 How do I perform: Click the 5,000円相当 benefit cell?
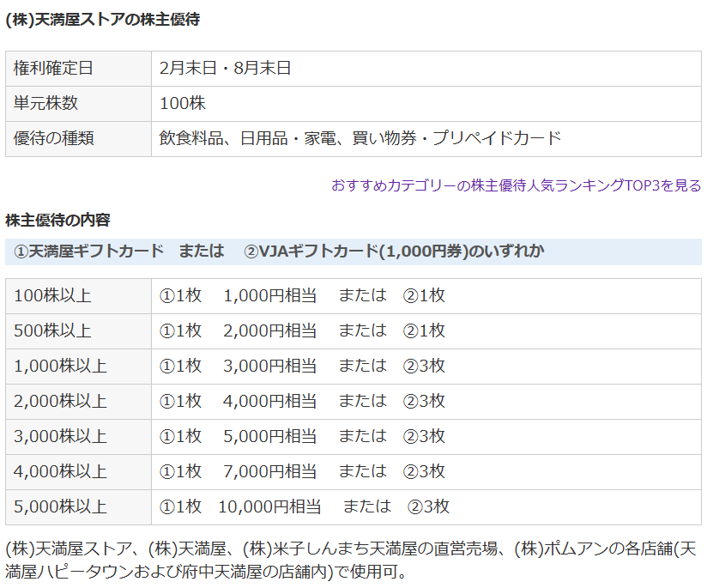point(426,437)
